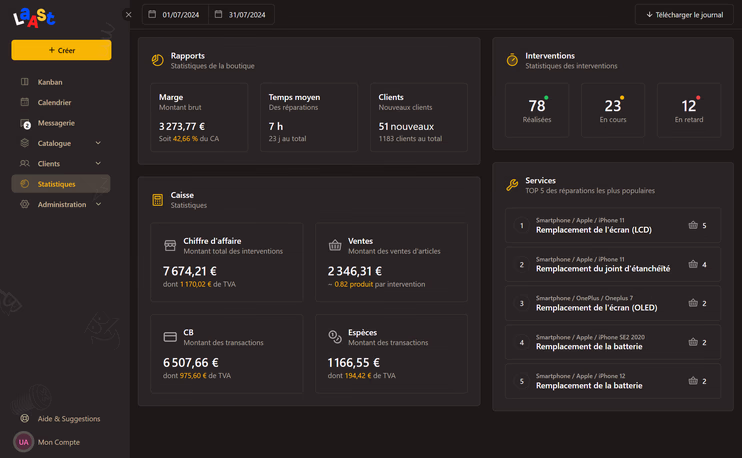Image resolution: width=742 pixels, height=458 pixels.
Task: Click the yellow Créer button
Action: pyautogui.click(x=62, y=50)
